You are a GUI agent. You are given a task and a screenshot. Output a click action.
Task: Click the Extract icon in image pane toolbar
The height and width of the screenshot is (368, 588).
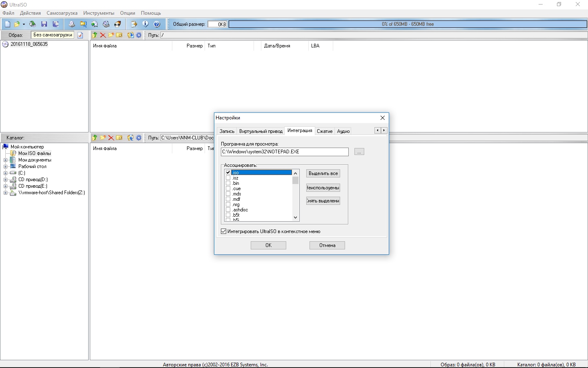[x=131, y=35]
